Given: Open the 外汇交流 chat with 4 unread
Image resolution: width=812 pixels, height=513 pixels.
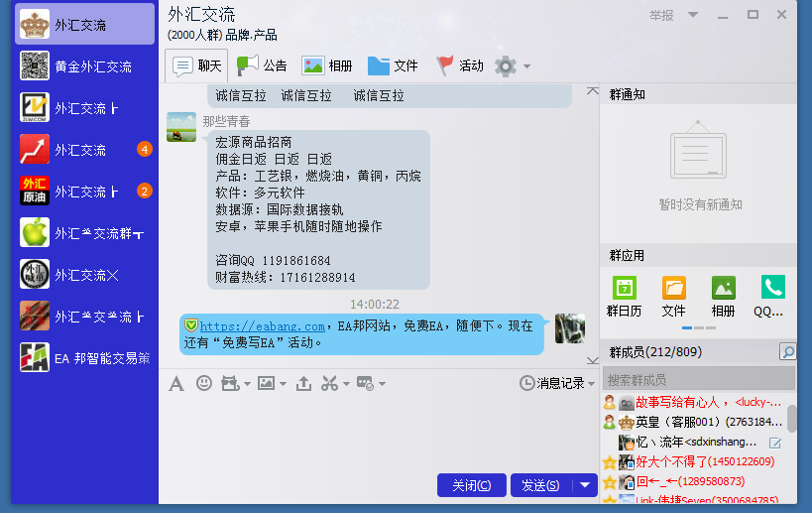Looking at the screenshot, I should pos(84,149).
